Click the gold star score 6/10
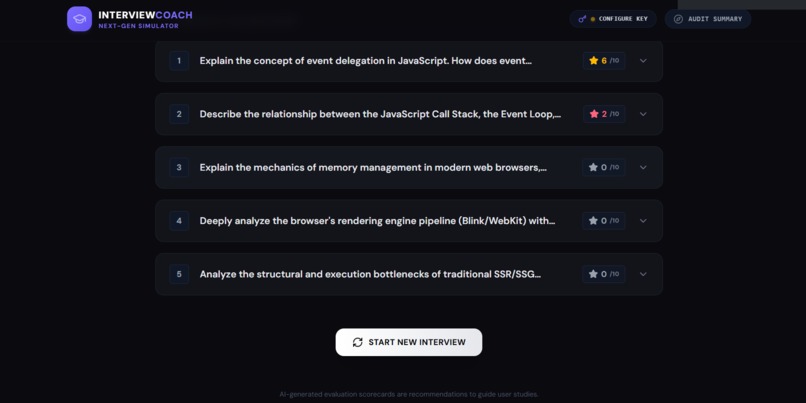This screenshot has width=806, height=403. click(604, 61)
